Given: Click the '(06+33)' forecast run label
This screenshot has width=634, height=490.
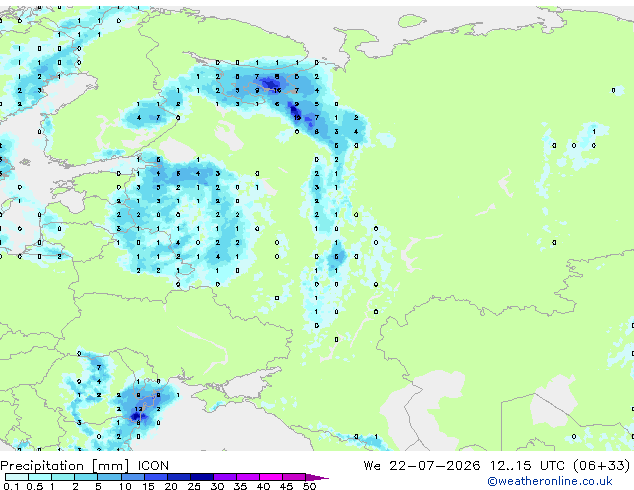Looking at the screenshot, I should pos(601,466).
